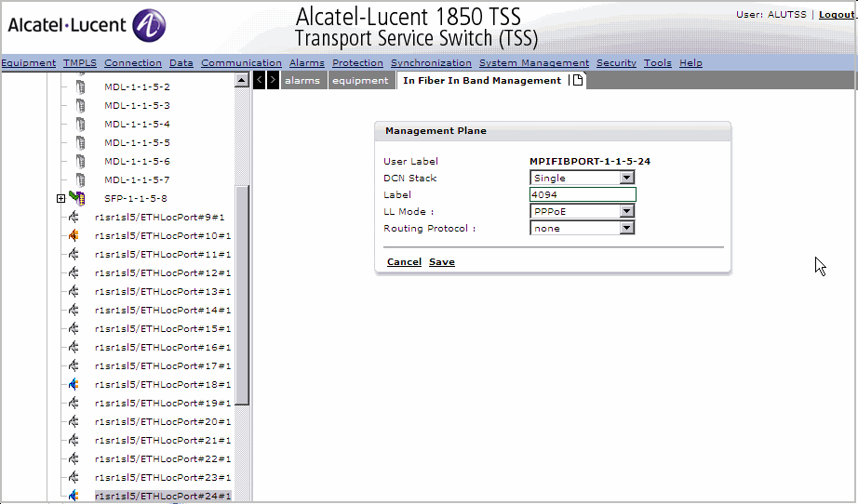Click the MDL-1-1-5-6 module icon
Screen dimensions: 858x504
80,161
